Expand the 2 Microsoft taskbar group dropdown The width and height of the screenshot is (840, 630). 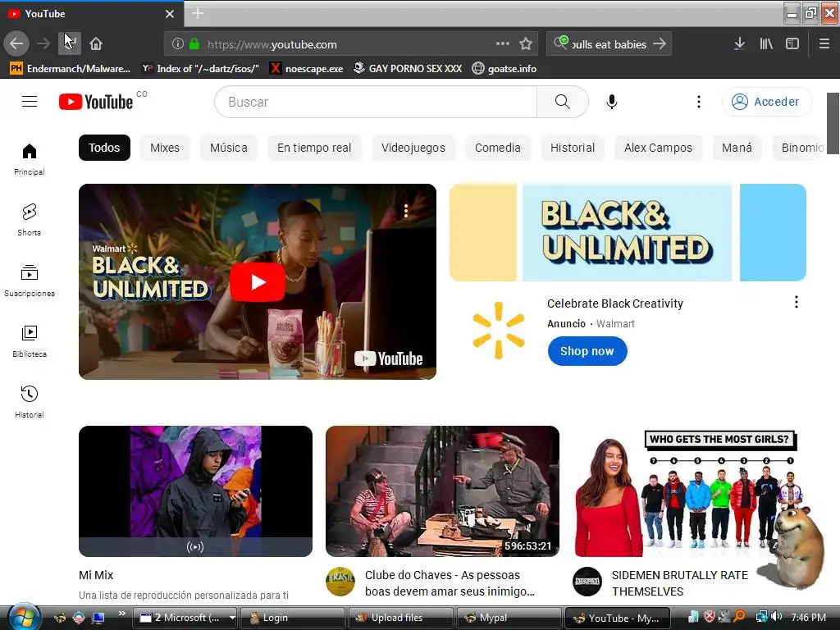pyautogui.click(x=232, y=618)
